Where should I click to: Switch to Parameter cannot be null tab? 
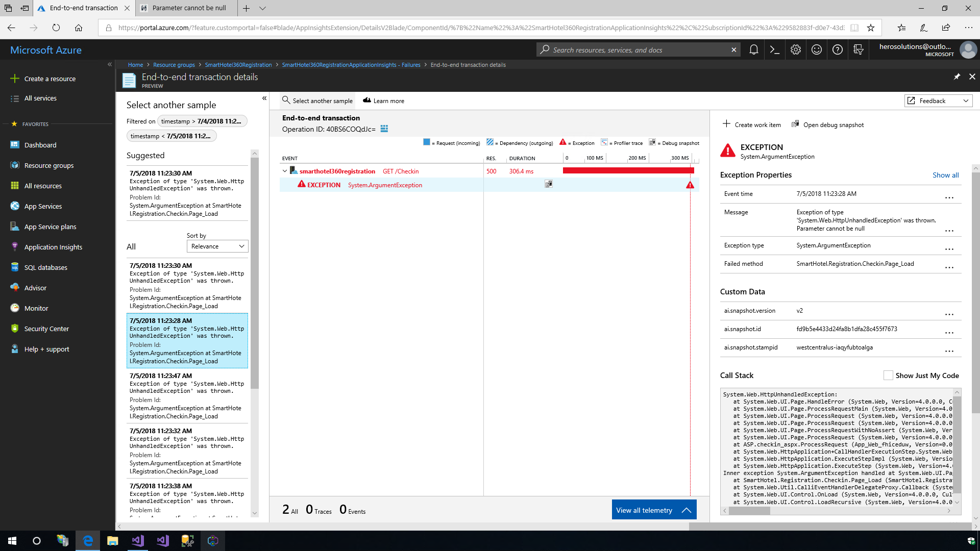click(x=189, y=8)
